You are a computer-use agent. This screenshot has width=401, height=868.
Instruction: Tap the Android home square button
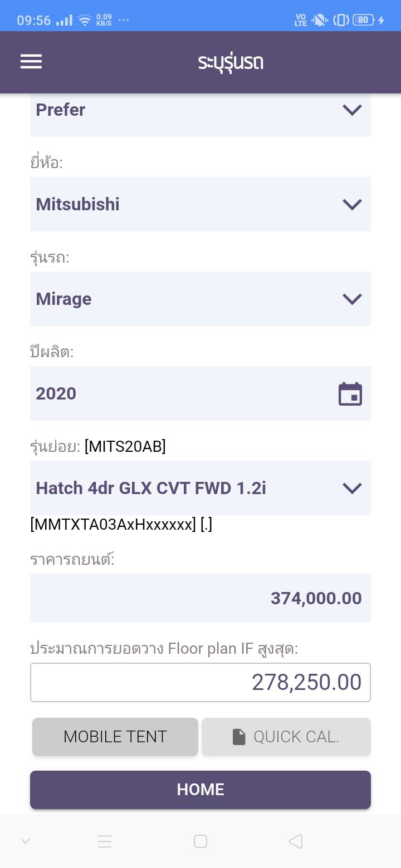[200, 841]
